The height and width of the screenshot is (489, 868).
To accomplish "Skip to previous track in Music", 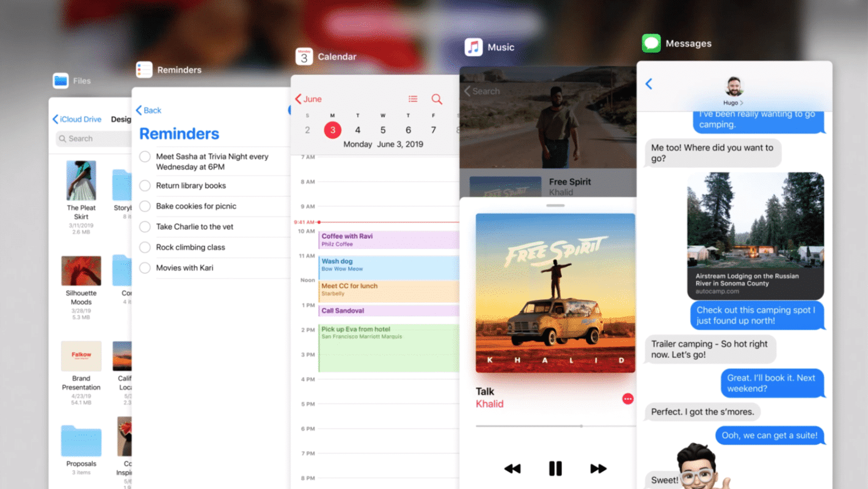I will click(512, 468).
